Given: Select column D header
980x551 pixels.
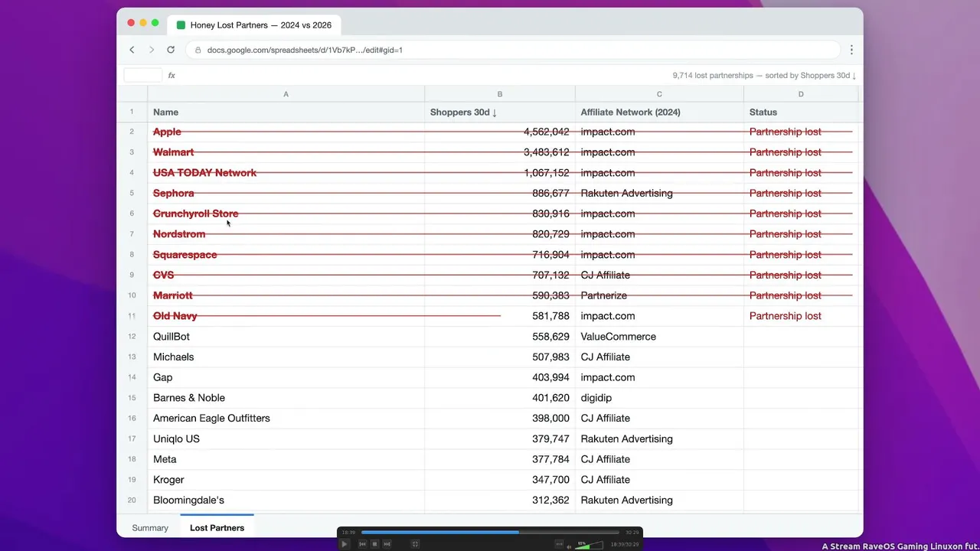Looking at the screenshot, I should point(801,94).
